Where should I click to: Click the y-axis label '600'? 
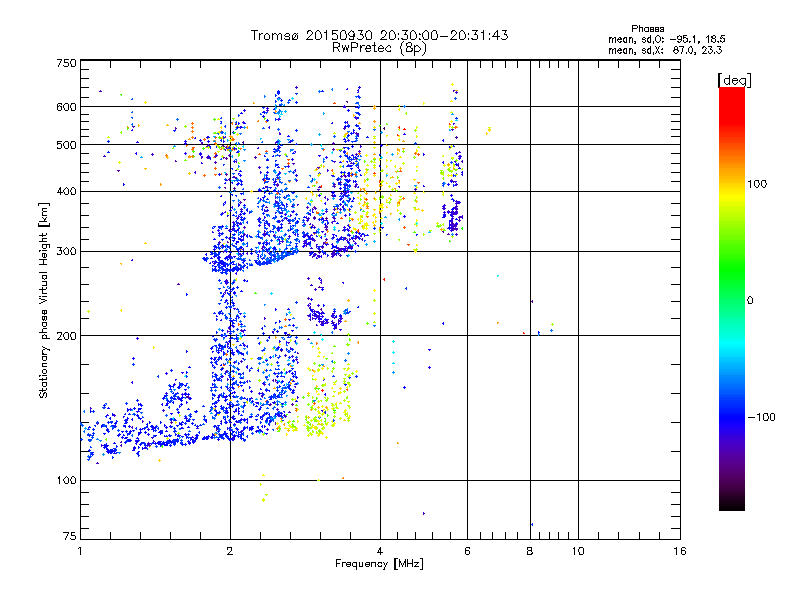tap(66, 107)
